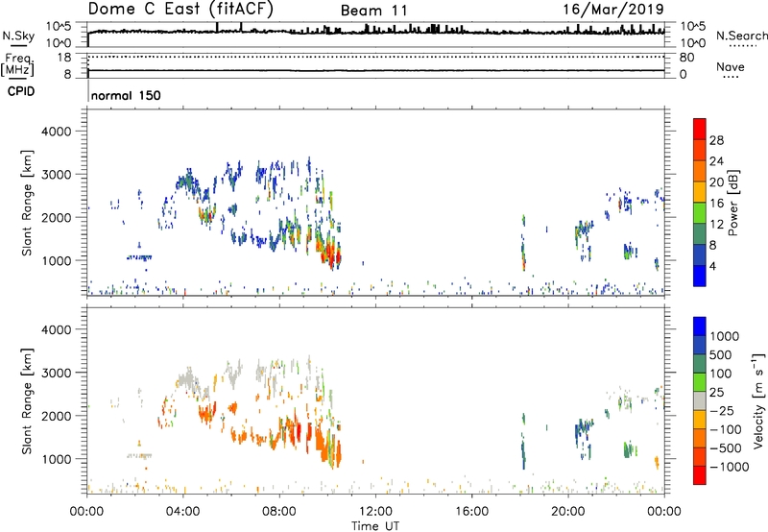
Task: Click the "08:00" time axis label
Action: click(279, 512)
